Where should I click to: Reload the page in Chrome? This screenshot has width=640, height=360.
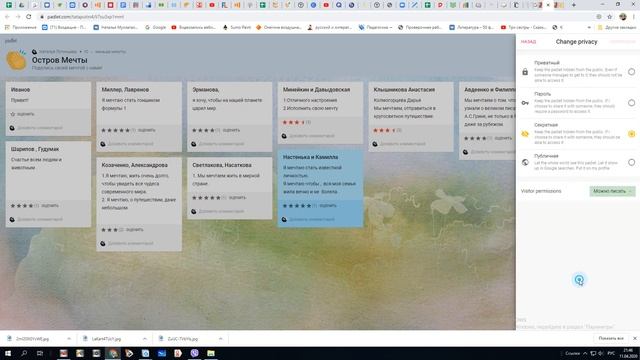pos(29,17)
